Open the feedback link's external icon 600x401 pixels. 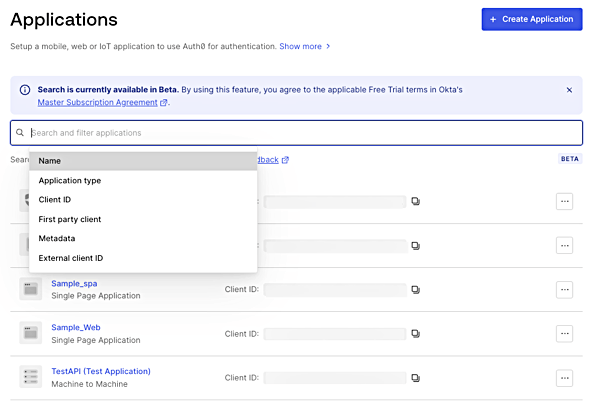pos(285,160)
